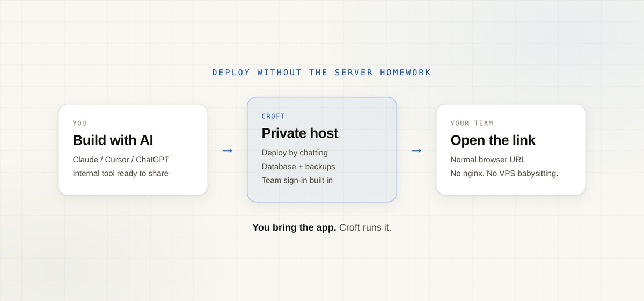Click 'Croft runs it.' text
This screenshot has height=301, width=644.
click(365, 227)
